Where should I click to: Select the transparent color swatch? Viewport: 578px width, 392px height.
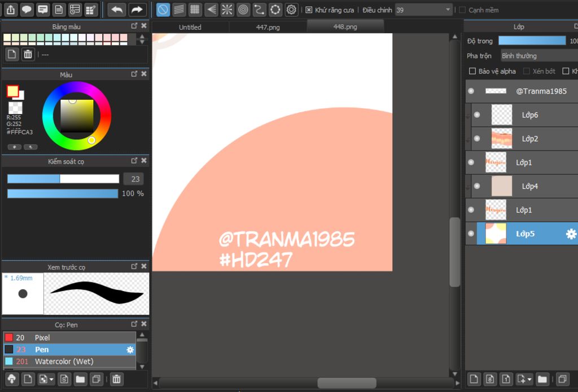(15, 108)
